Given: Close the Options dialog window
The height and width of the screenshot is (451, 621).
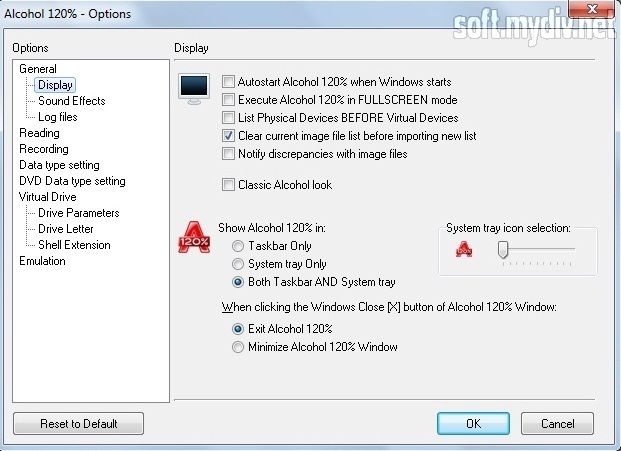Looking at the screenshot, I should coord(592,9).
